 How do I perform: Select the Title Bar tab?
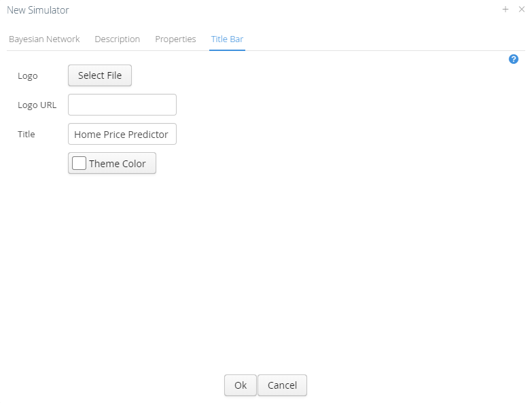(227, 39)
